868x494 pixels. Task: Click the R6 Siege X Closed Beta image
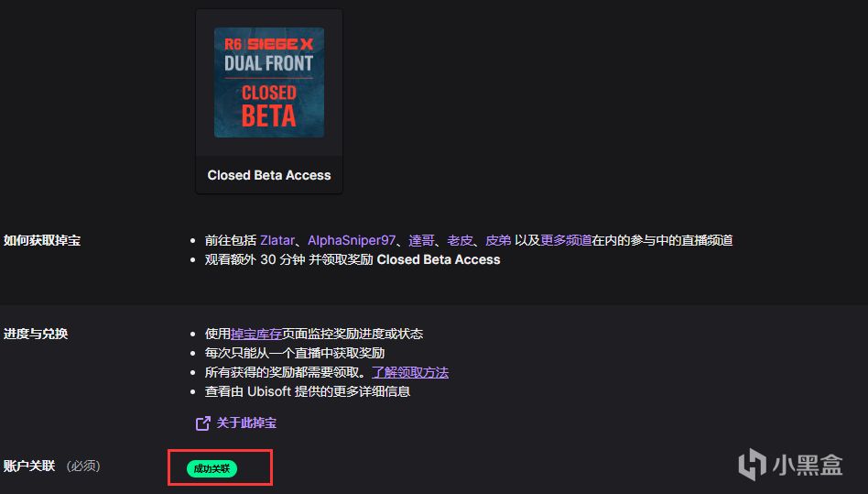click(269, 82)
